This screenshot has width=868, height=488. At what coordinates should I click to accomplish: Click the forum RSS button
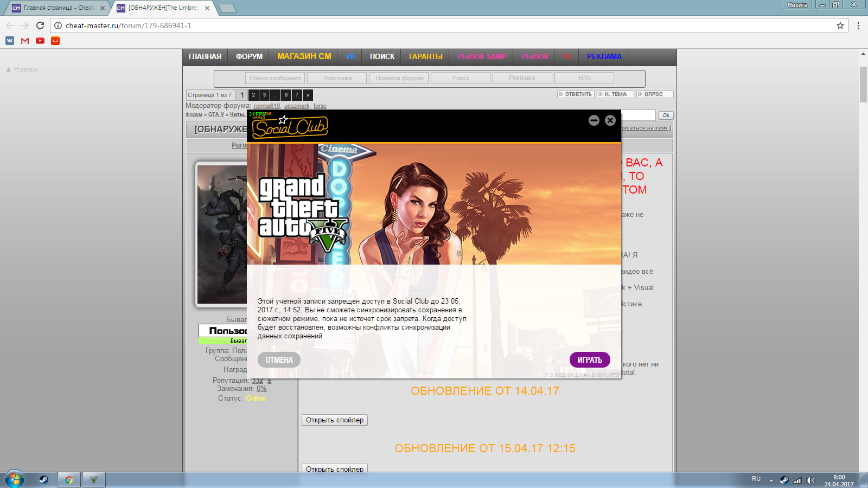[x=584, y=78]
